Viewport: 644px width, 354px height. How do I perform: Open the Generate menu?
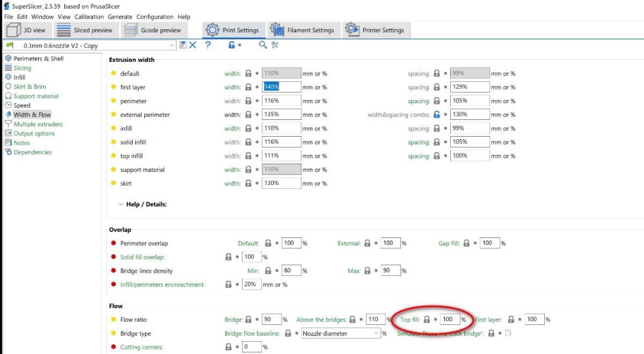120,17
